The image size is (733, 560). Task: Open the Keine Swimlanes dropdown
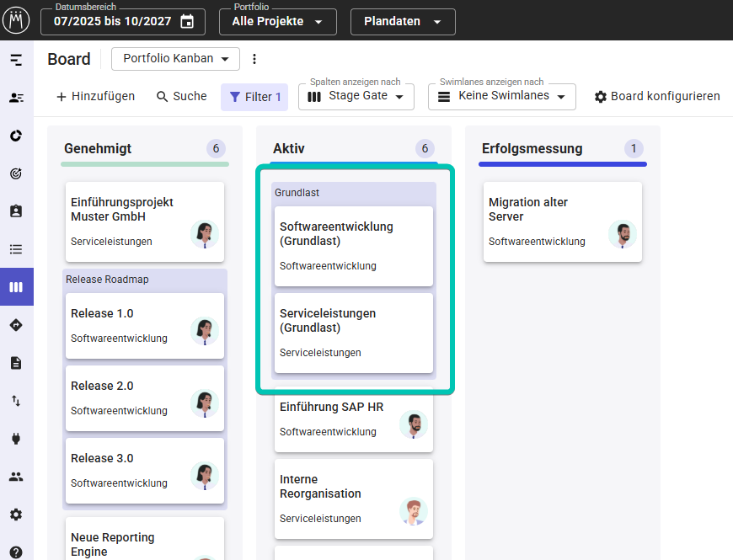(502, 97)
